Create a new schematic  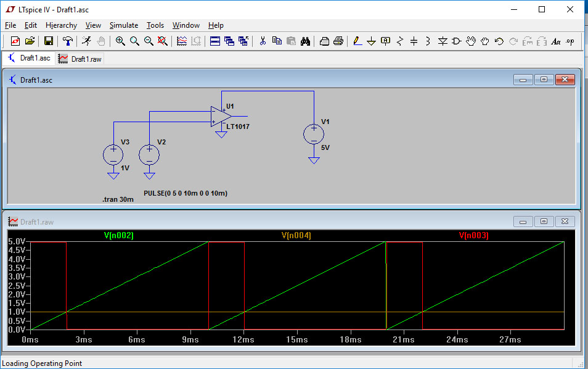click(x=15, y=41)
